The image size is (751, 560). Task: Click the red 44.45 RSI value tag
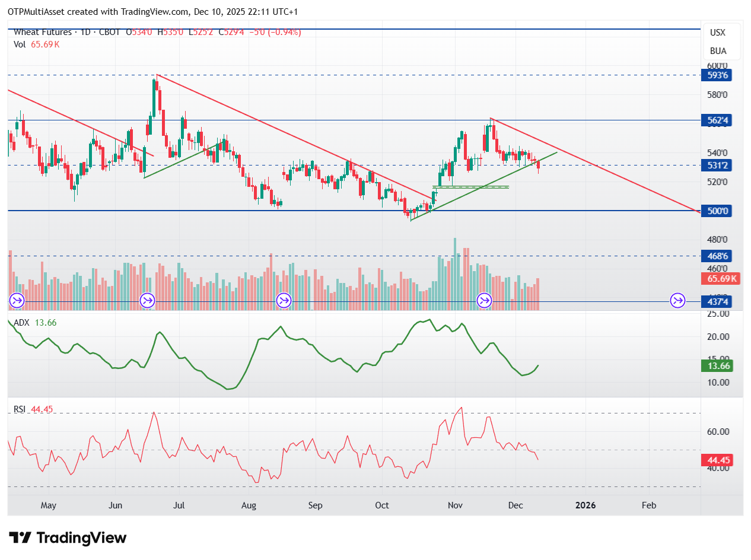[717, 460]
